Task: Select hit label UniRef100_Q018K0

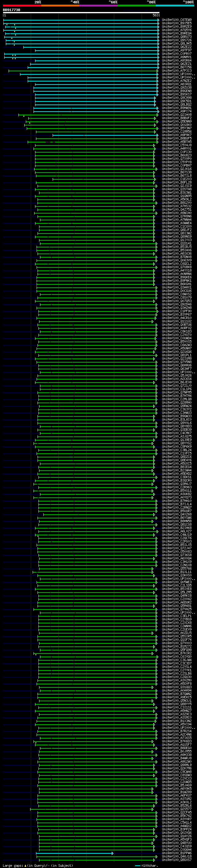Action: [x=177, y=125]
